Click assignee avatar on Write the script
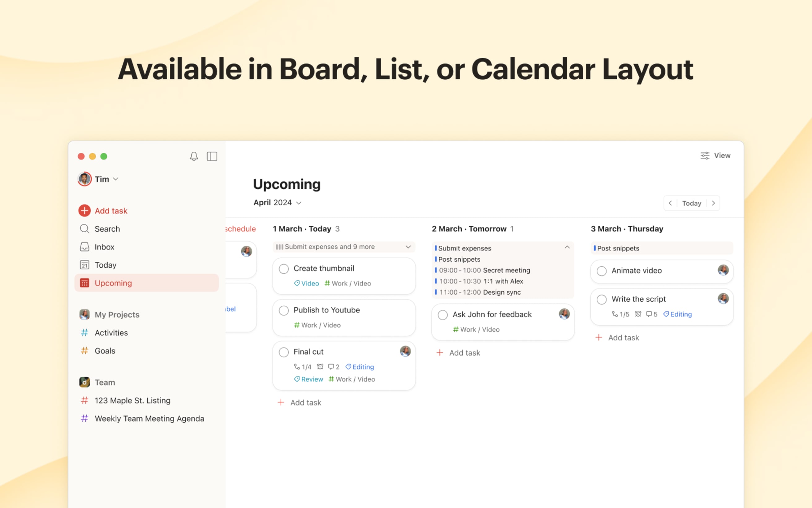Screen dimensions: 812x508 pos(723,299)
